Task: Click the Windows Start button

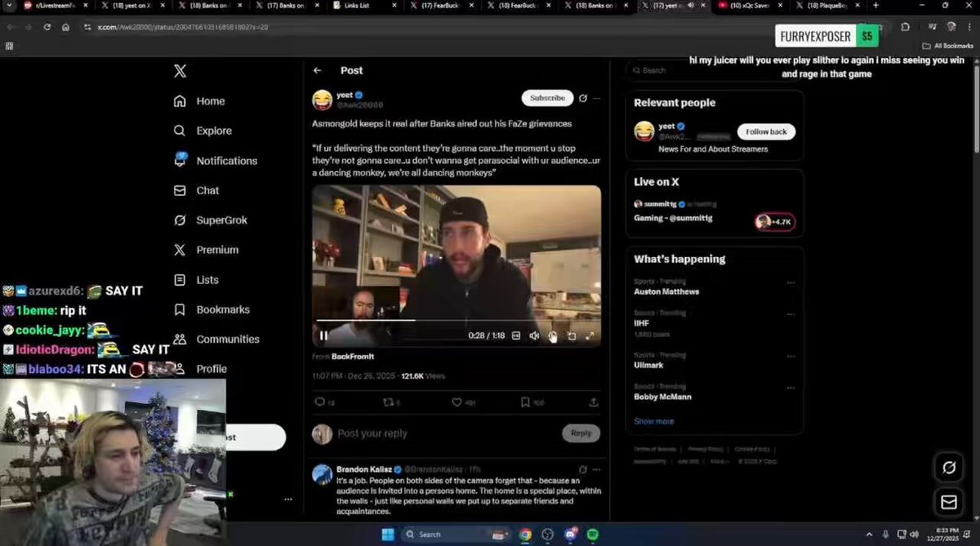Action: pyautogui.click(x=387, y=535)
